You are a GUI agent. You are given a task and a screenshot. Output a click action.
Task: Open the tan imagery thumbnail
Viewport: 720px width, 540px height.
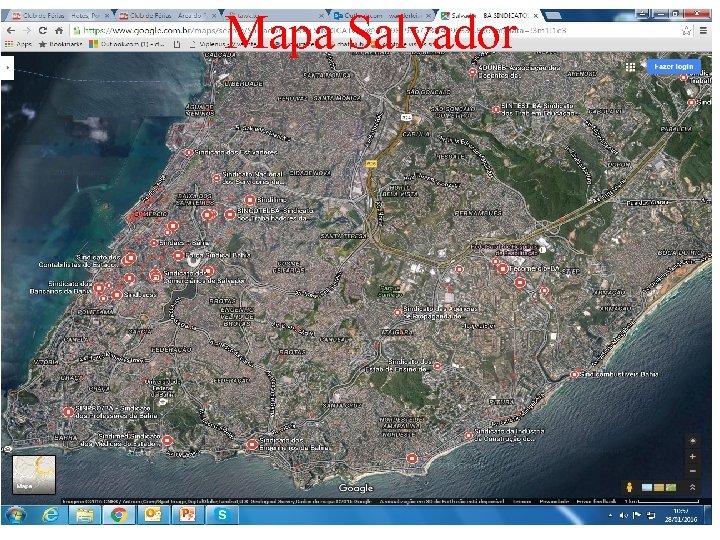click(658, 487)
